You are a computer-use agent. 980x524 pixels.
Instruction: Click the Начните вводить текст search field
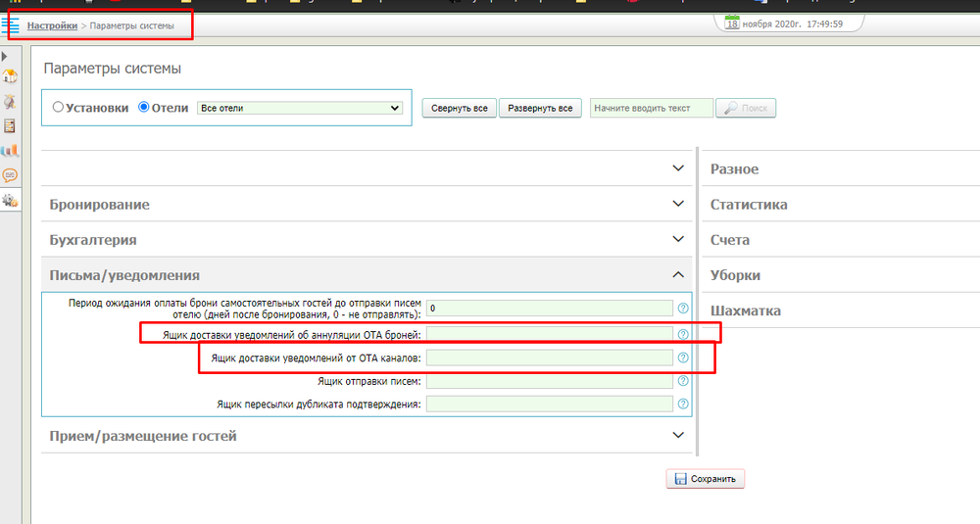652,108
